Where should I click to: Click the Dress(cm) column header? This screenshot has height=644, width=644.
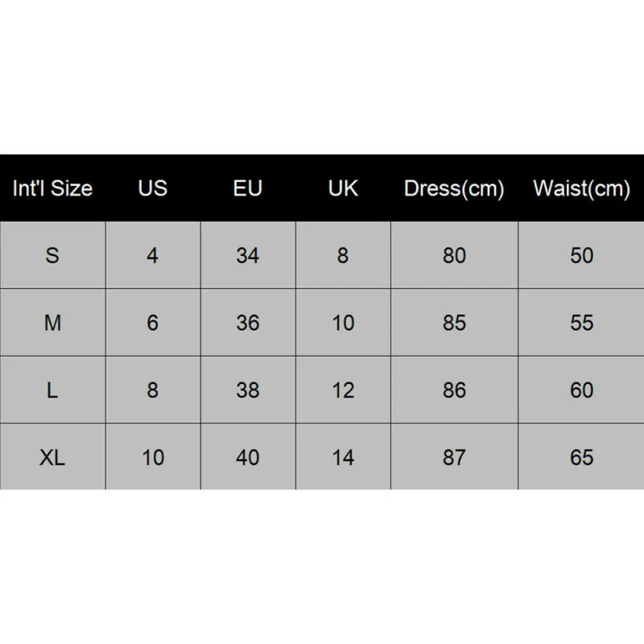click(454, 188)
